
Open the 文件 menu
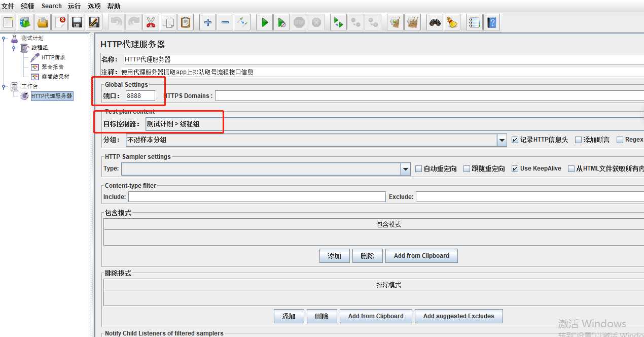point(8,6)
